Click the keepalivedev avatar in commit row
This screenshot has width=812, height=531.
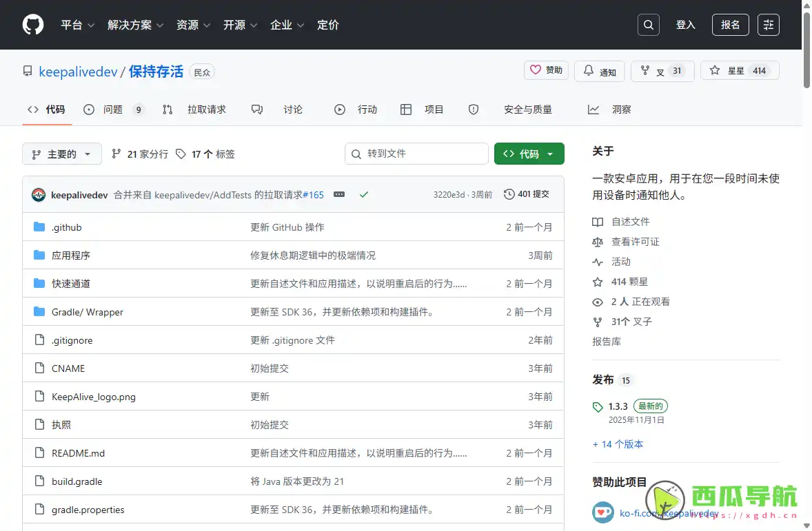click(x=39, y=195)
